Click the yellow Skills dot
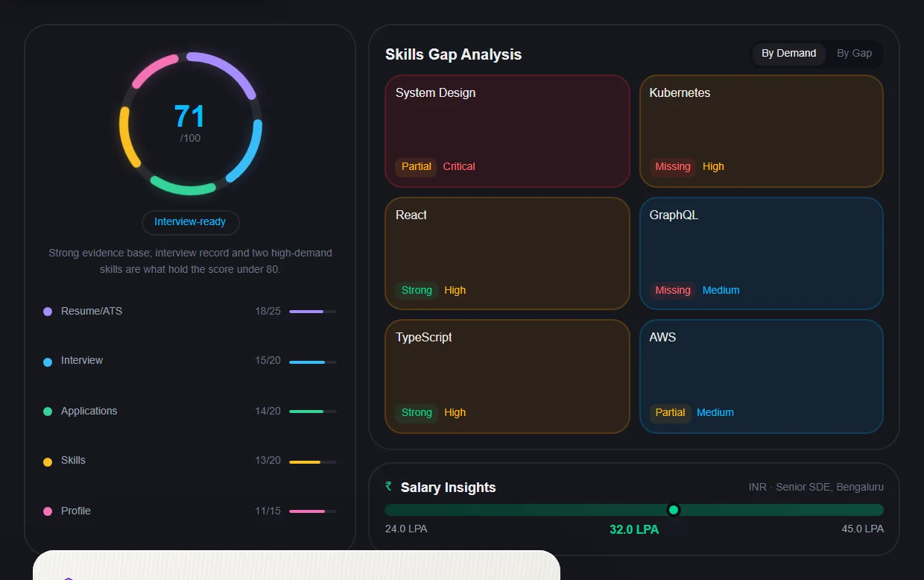This screenshot has height=580, width=924. [48, 462]
